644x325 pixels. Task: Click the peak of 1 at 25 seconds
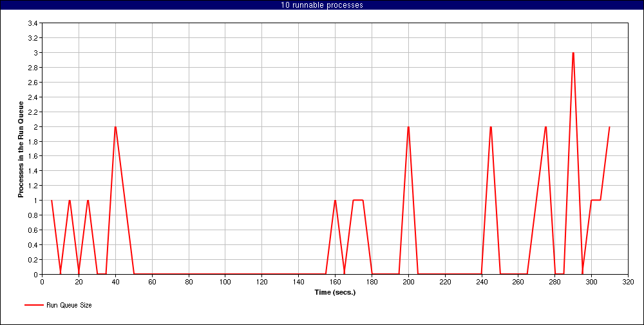(x=88, y=201)
